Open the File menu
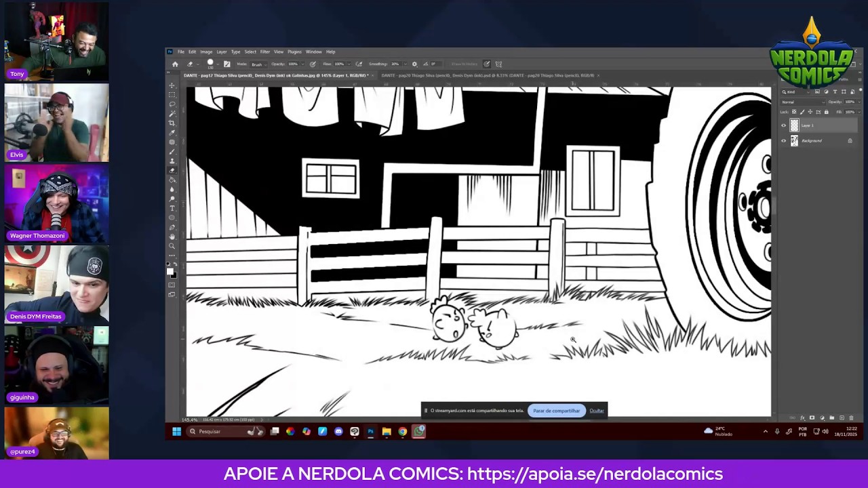868x488 pixels. [181, 52]
